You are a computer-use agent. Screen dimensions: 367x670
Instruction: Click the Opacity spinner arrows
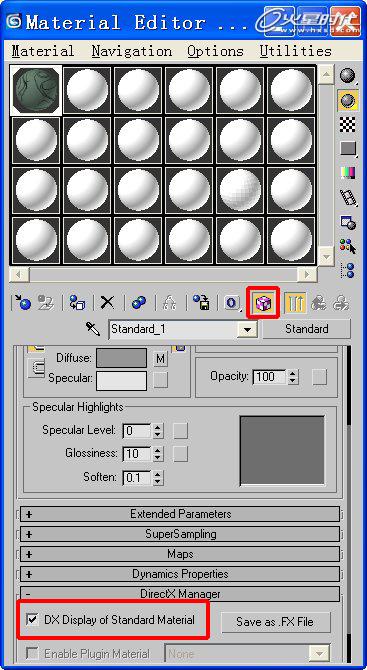(293, 377)
